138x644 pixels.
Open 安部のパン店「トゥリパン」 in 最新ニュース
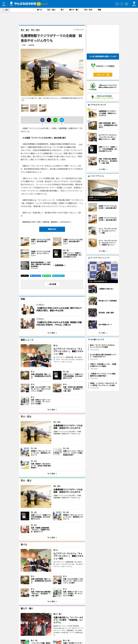point(36,401)
